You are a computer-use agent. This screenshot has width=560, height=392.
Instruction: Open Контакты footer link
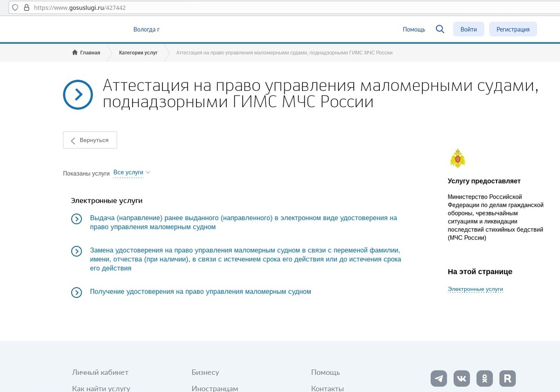[x=328, y=388]
